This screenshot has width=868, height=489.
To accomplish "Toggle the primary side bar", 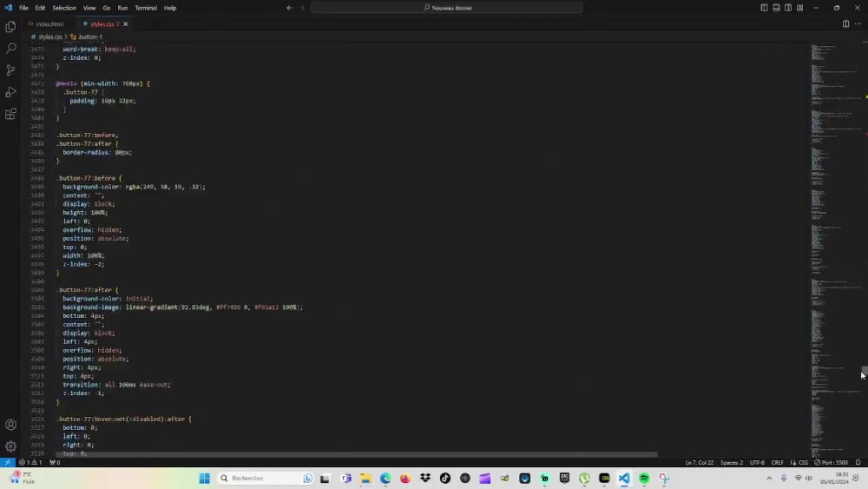I will pos(764,8).
